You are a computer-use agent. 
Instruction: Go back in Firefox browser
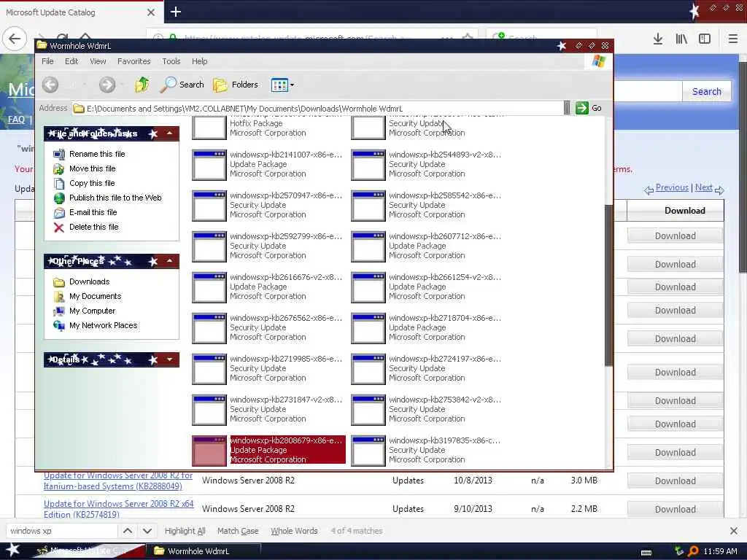(x=15, y=39)
